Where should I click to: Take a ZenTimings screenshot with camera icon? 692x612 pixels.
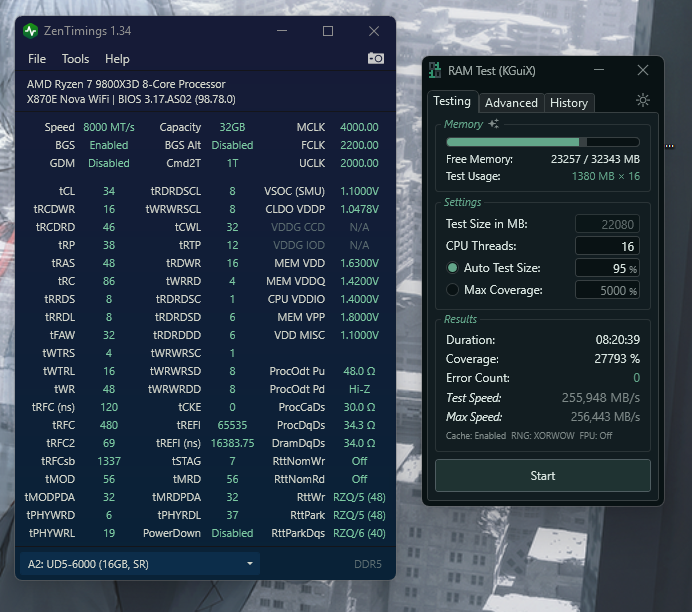click(x=376, y=59)
